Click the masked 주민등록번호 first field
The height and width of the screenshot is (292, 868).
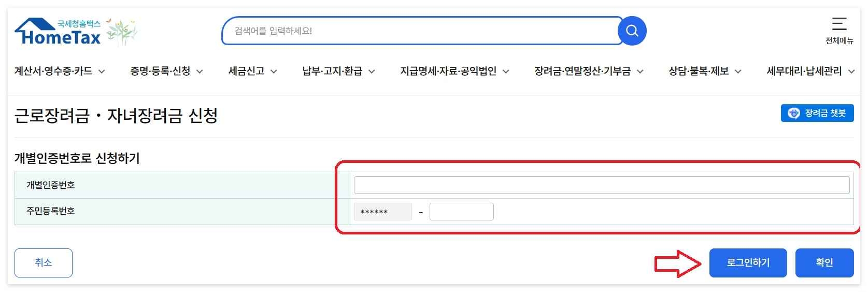(383, 212)
